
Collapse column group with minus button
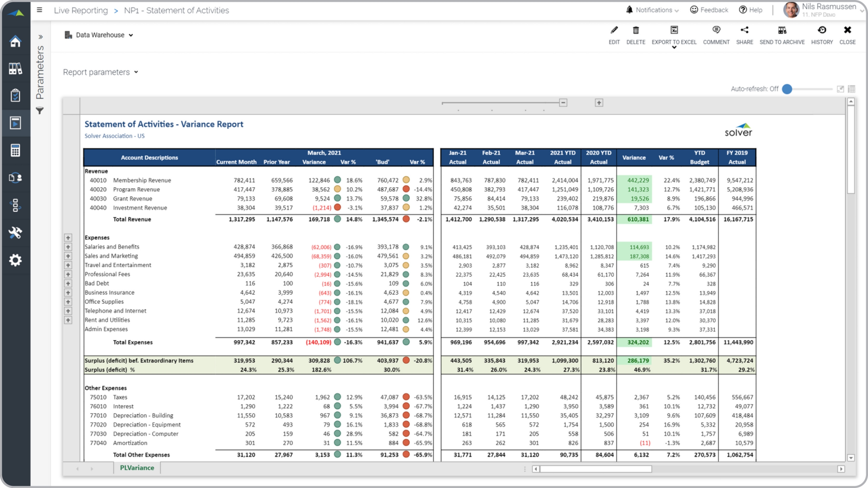pos(563,103)
